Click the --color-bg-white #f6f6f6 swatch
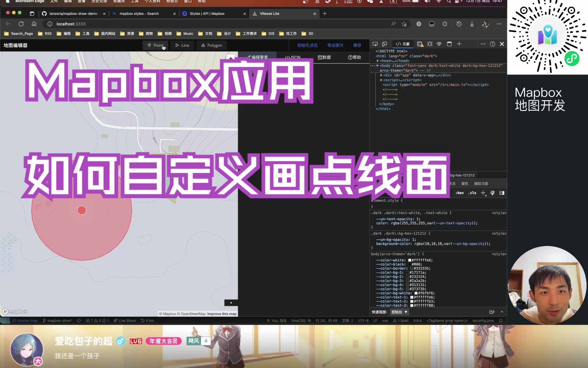Viewport: 588px width, 368px height. [416, 293]
